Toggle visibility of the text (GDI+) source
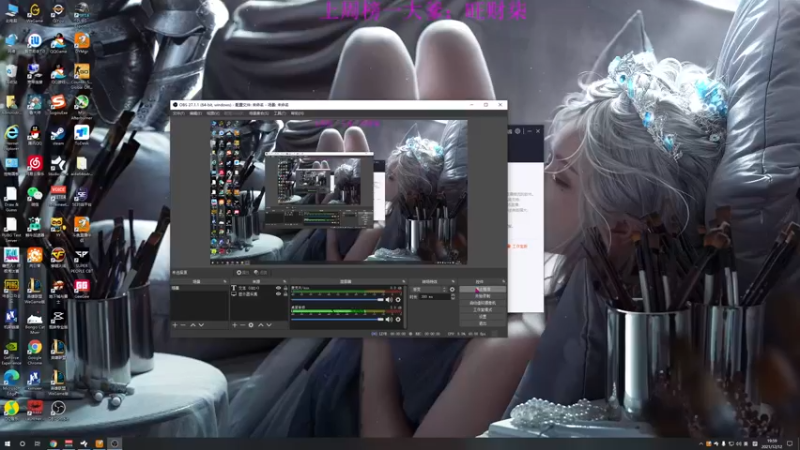The image size is (800, 450). click(278, 288)
